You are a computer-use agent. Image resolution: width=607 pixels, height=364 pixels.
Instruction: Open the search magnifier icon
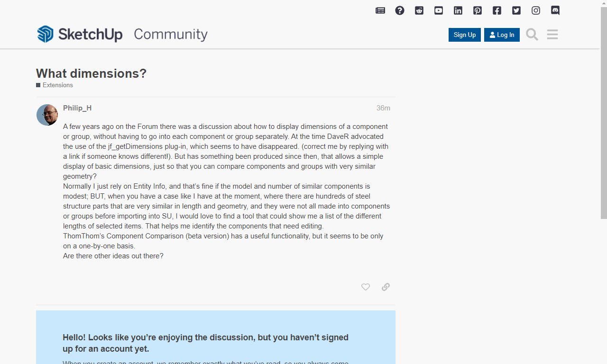tap(532, 35)
